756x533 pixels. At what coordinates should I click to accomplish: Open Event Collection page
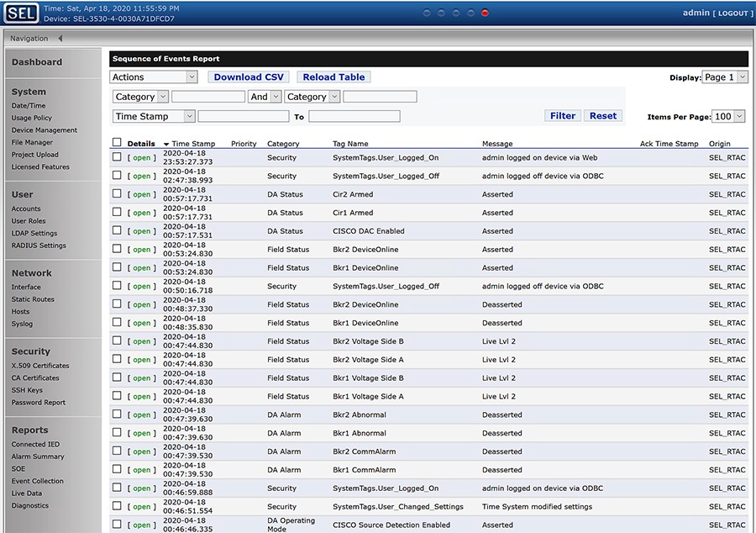[38, 481]
